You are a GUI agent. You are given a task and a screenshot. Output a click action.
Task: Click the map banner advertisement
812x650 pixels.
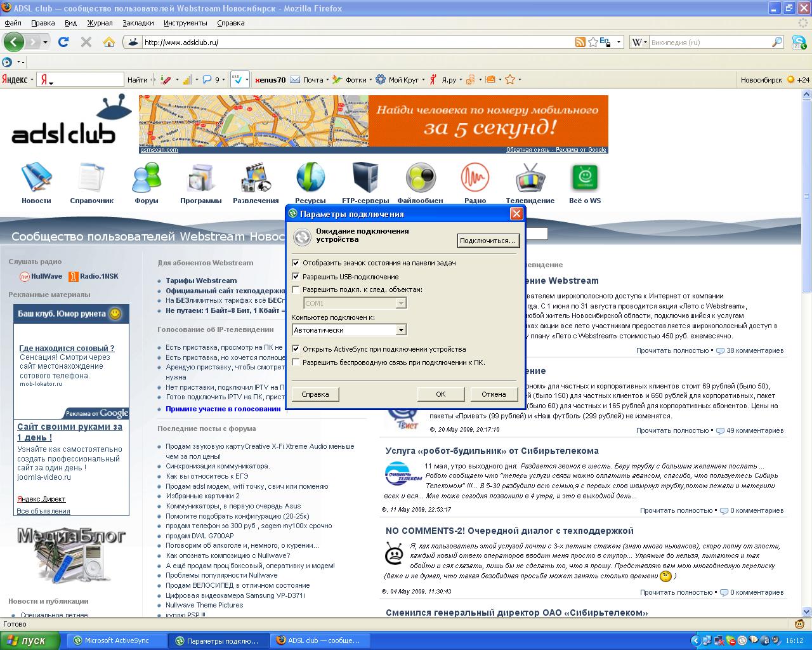pyautogui.click(x=373, y=124)
